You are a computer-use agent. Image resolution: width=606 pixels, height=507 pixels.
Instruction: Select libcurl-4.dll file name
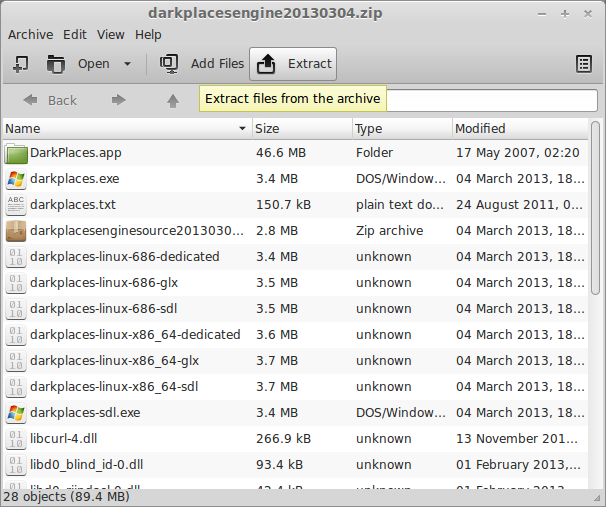tap(63, 439)
